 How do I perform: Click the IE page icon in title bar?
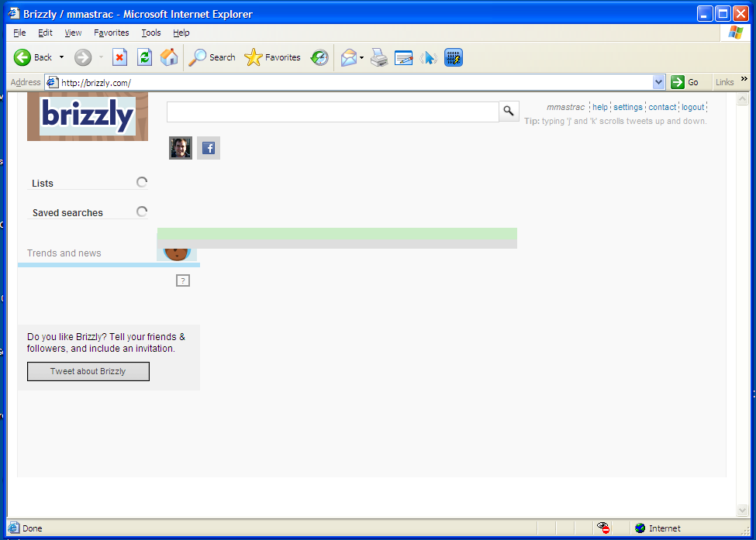click(14, 13)
